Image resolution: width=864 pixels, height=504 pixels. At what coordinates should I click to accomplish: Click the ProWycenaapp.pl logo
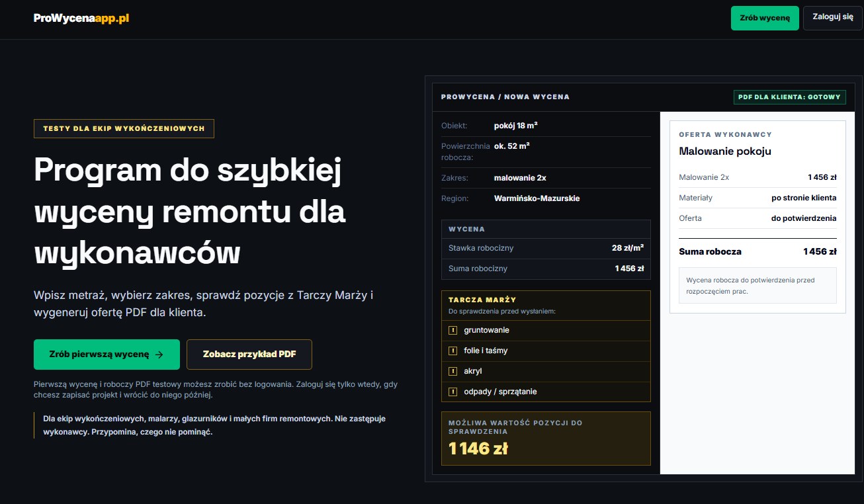pyautogui.click(x=81, y=19)
